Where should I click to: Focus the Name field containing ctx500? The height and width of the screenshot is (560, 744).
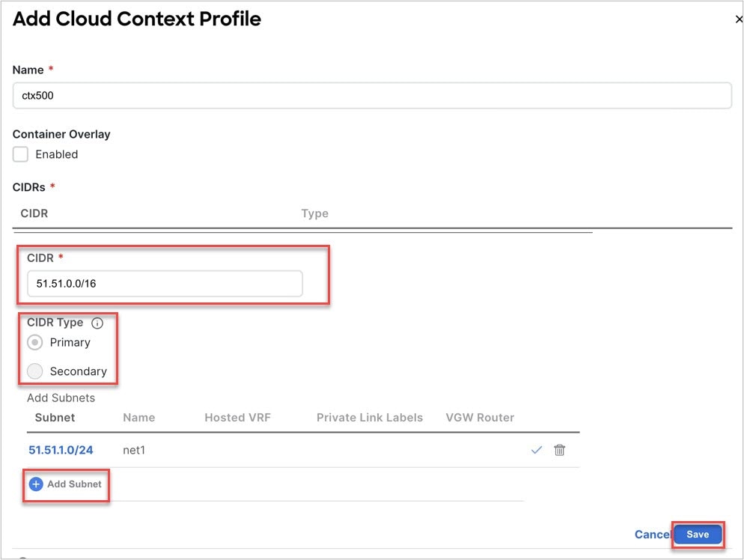[x=372, y=95]
